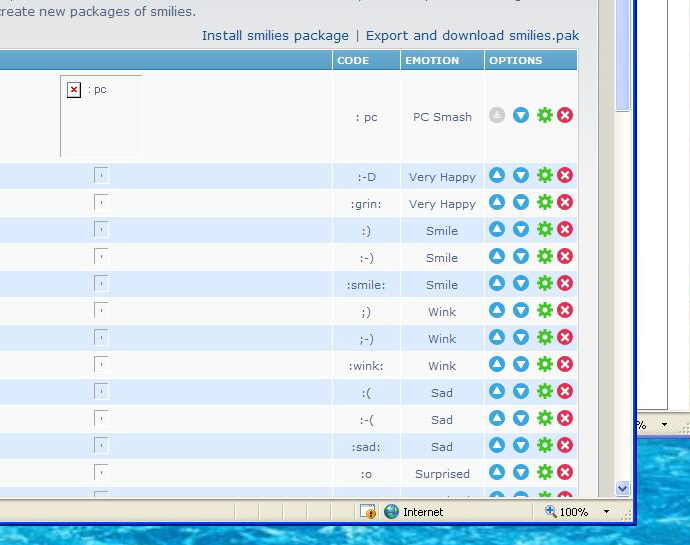Image resolution: width=690 pixels, height=545 pixels.
Task: Move the ';-)' smiley up
Action: coord(497,337)
